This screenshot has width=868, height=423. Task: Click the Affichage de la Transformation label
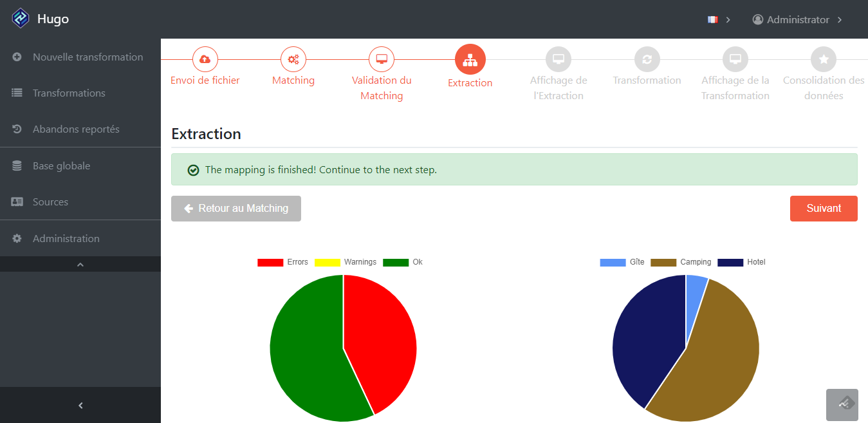735,88
